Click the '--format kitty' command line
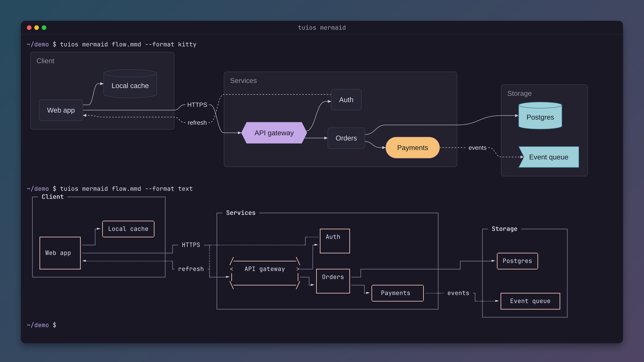Screen dimensions: 644x362 (x=112, y=44)
